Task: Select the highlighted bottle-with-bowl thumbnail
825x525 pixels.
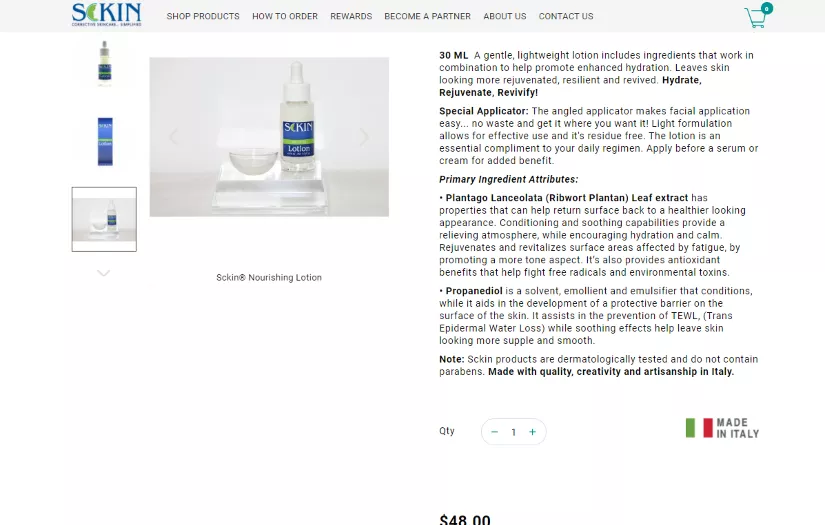Action: 104,219
